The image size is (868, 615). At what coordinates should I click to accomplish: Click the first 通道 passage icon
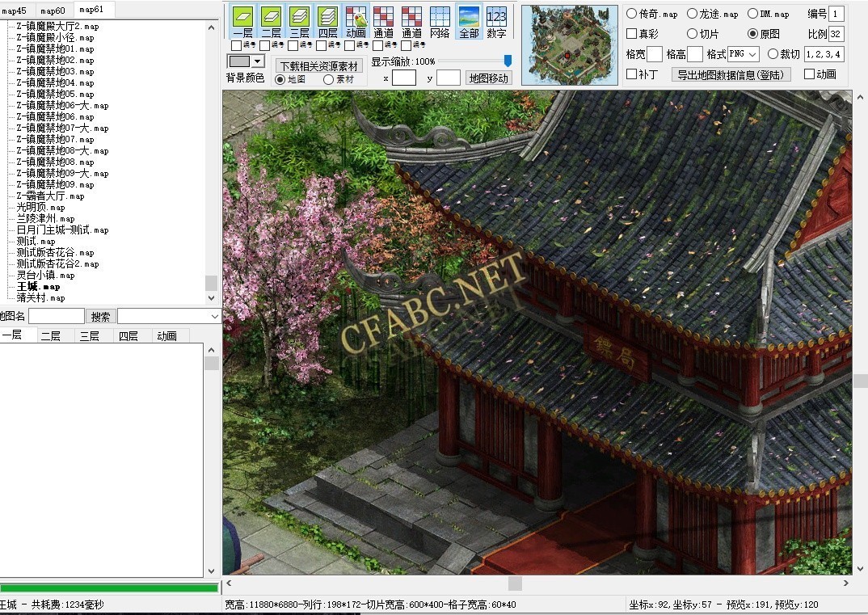pyautogui.click(x=384, y=22)
